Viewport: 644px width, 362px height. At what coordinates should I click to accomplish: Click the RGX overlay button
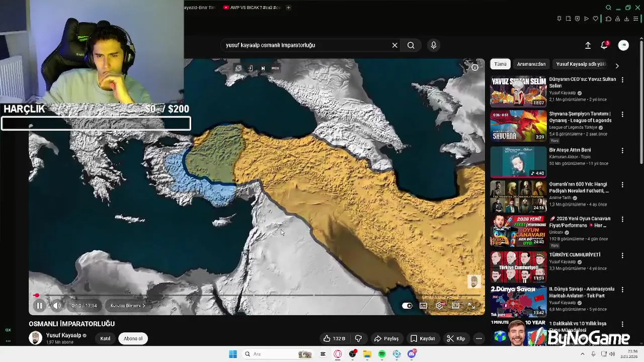(x=275, y=68)
